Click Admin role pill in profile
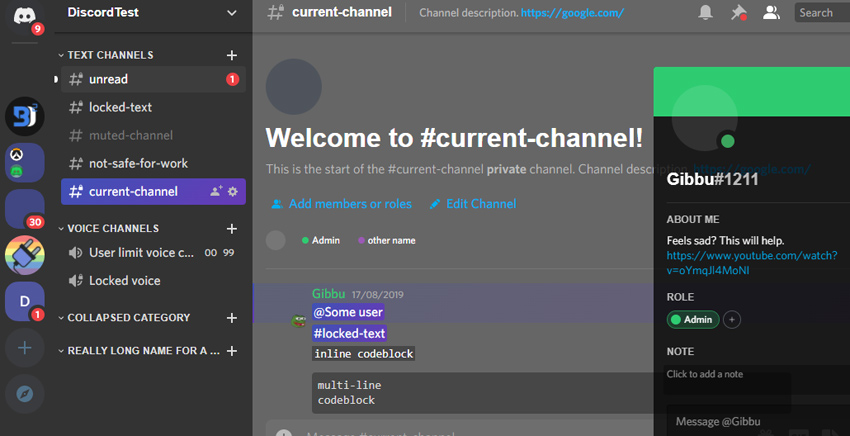 pyautogui.click(x=693, y=319)
